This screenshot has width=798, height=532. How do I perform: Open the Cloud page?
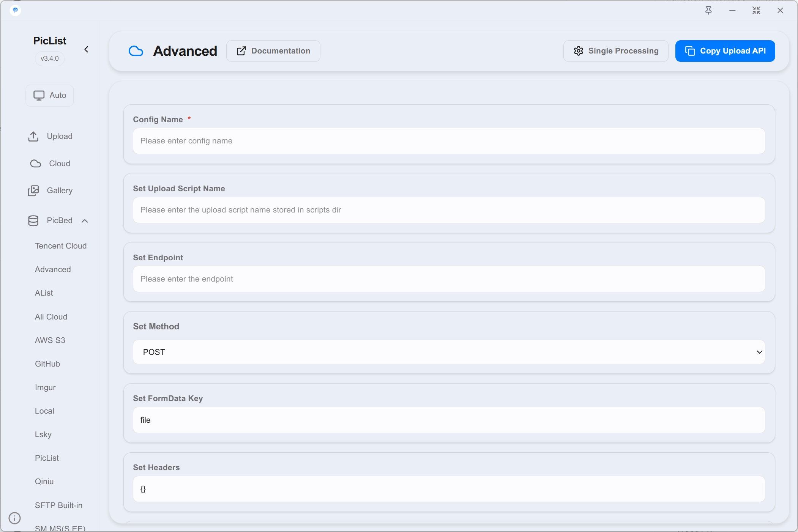50,164
